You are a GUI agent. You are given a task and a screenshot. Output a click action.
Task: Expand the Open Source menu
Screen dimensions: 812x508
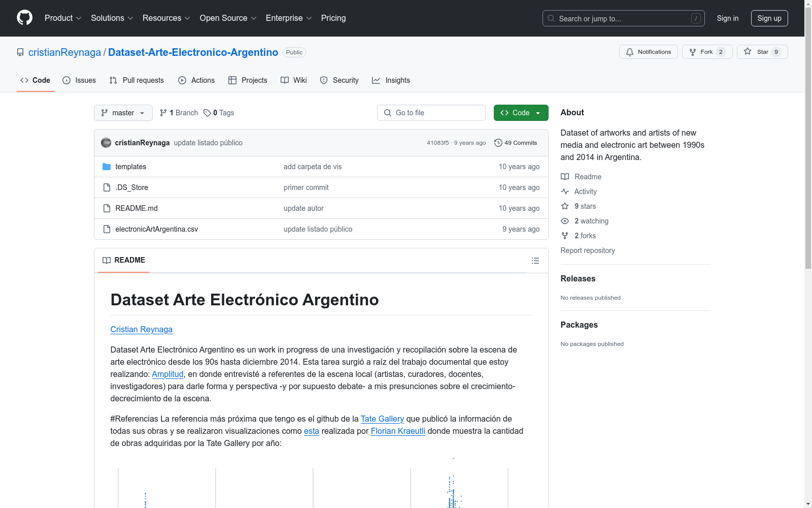pyautogui.click(x=228, y=18)
